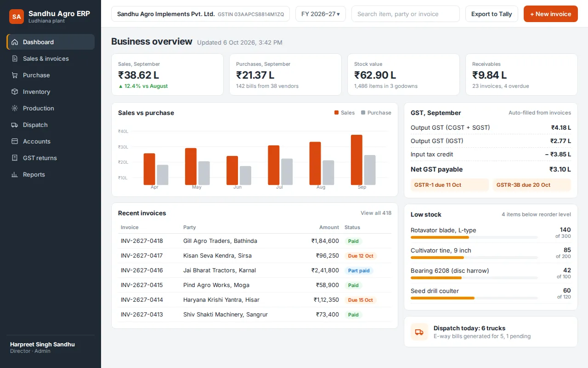Click the GST returns form icon
Screen dimensions: 588x368
coord(15,158)
